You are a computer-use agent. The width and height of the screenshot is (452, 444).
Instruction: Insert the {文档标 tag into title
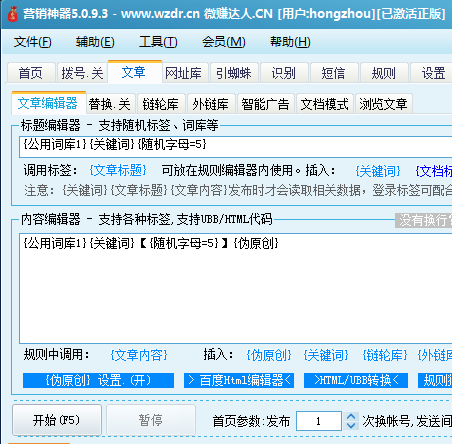[x=433, y=171]
